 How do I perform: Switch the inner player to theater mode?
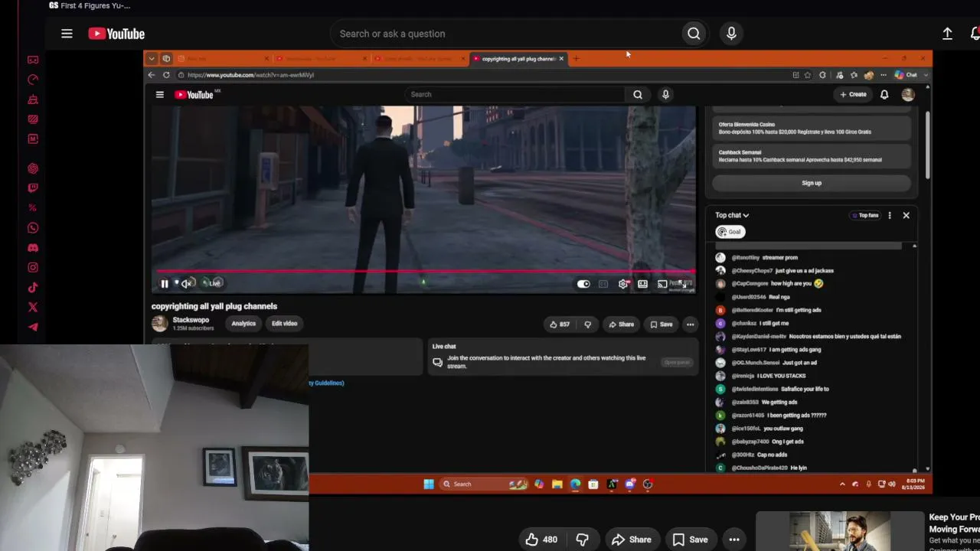coord(642,284)
